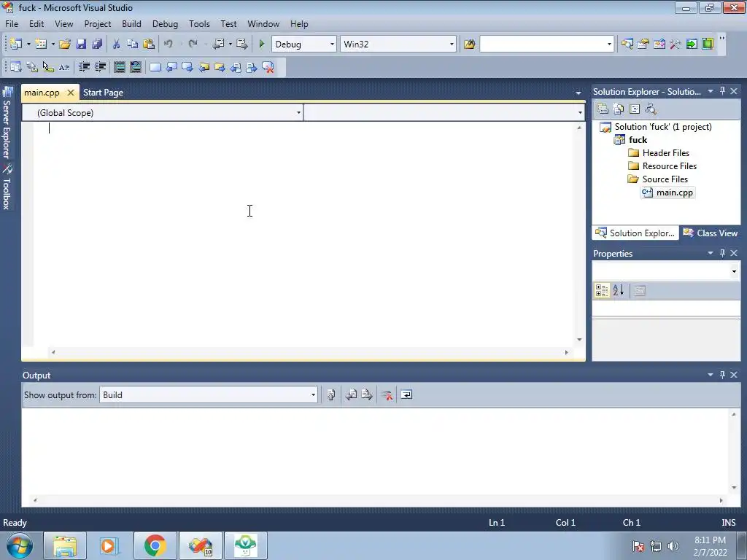Click the Add New Item toolbar icon
Viewport: 747px width, 560px height.
click(x=41, y=44)
